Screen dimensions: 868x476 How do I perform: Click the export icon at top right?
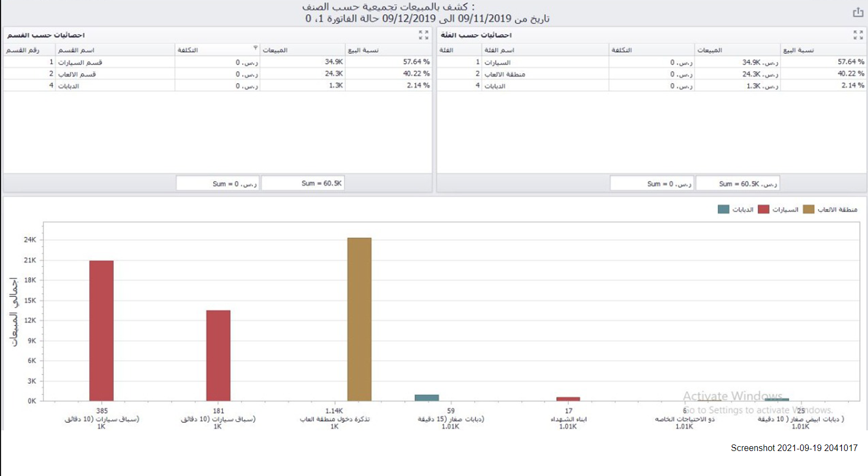pos(858,12)
